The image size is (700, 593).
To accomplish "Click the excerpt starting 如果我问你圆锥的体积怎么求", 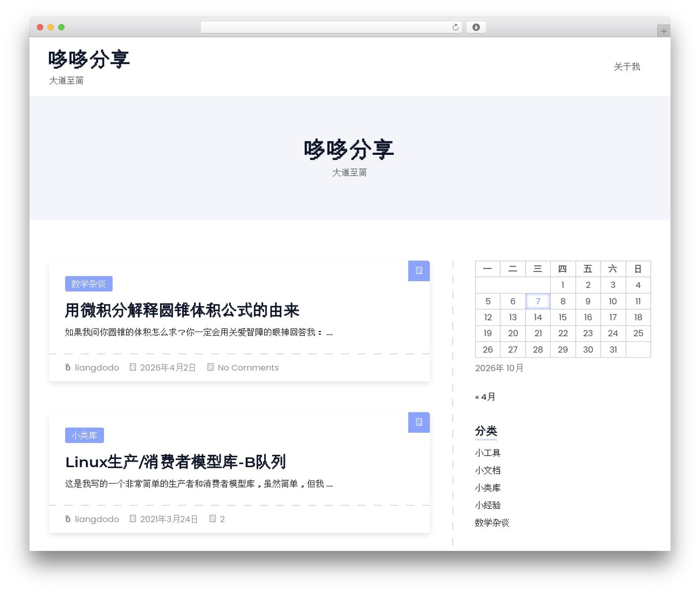I will (x=199, y=332).
